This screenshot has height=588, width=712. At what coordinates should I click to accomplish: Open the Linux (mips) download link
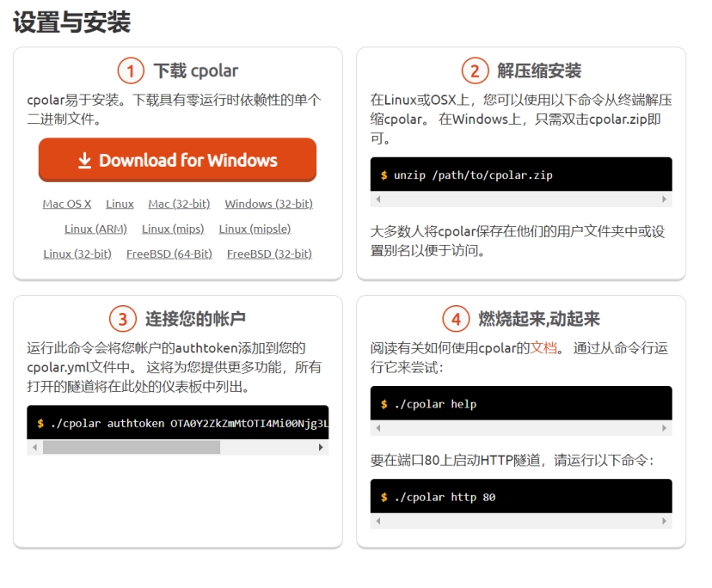173,229
